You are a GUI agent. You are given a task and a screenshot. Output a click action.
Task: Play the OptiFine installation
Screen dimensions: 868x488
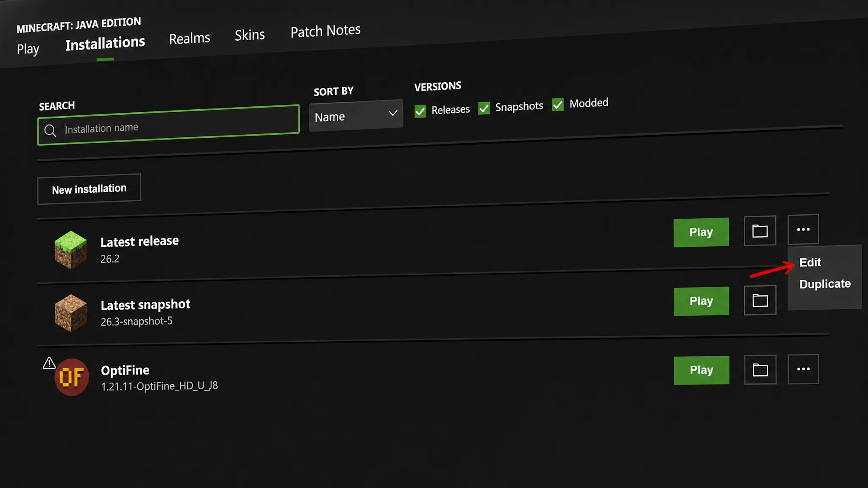point(701,370)
